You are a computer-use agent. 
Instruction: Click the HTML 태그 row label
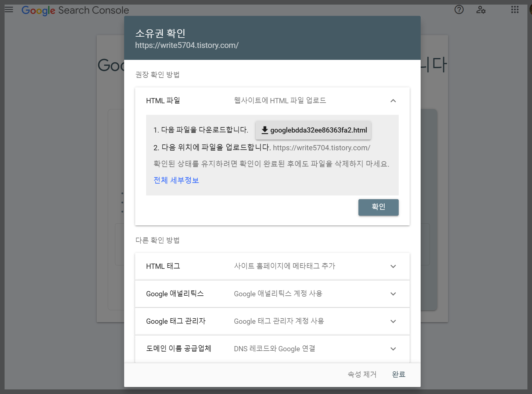coord(163,266)
